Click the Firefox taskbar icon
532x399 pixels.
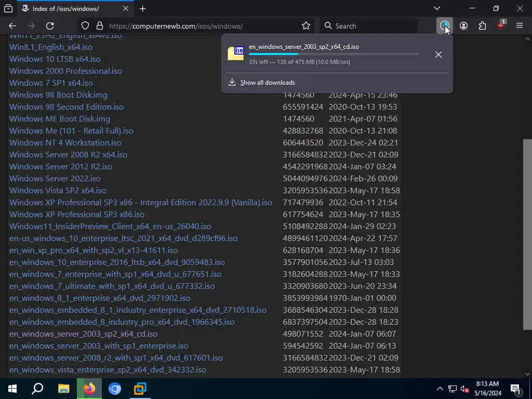(x=89, y=389)
